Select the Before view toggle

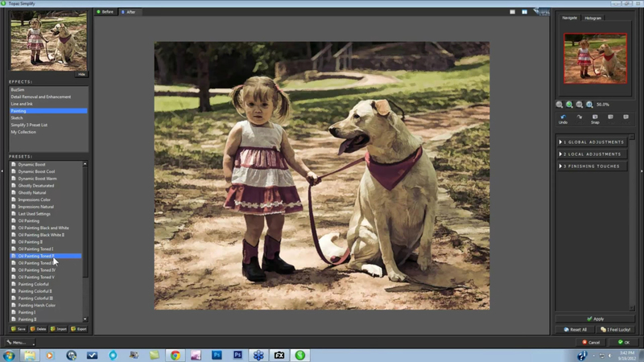pos(105,12)
